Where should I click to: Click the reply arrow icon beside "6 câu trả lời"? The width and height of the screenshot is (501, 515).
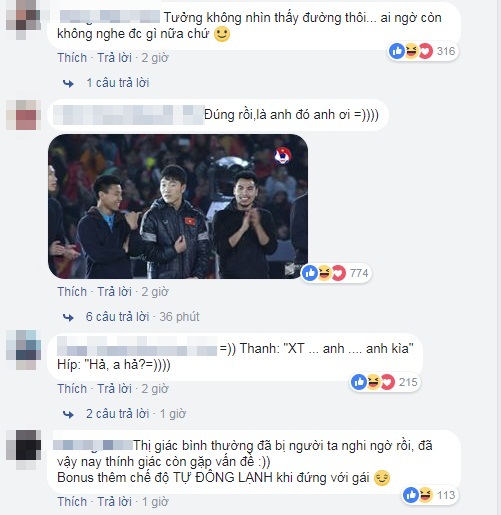click(68, 317)
